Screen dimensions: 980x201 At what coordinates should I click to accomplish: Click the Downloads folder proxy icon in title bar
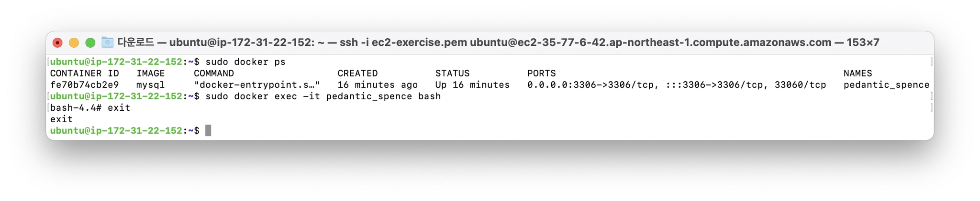[x=107, y=42]
